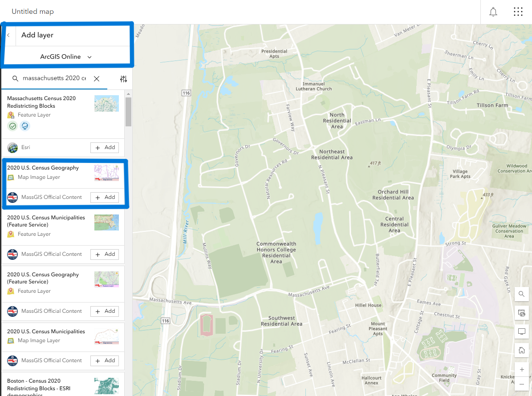Viewport: 532px width, 396px height.
Task: Zoom in on the map
Action: coord(521,370)
